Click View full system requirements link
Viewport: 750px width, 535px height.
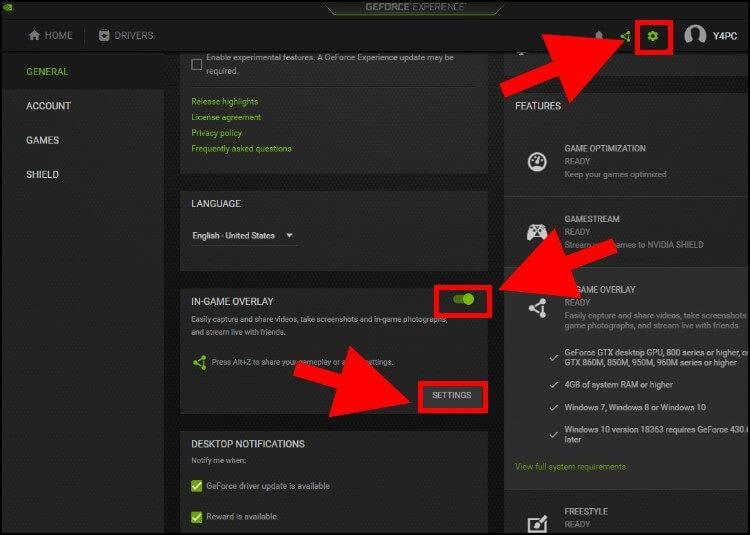tap(570, 467)
